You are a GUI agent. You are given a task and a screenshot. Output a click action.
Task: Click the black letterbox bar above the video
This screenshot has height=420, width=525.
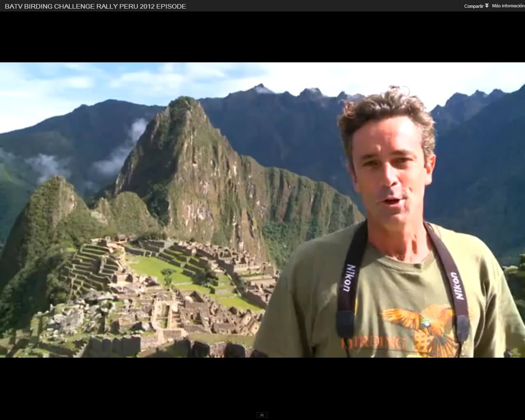point(262,37)
